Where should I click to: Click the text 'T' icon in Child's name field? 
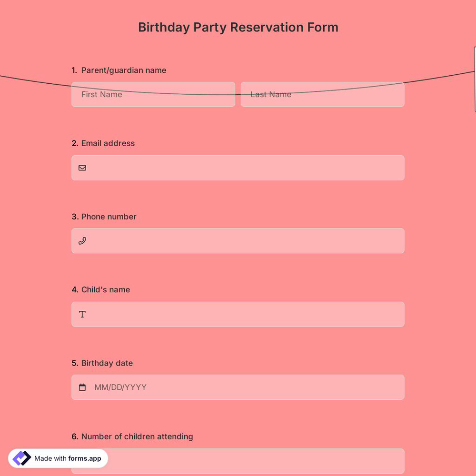82,314
